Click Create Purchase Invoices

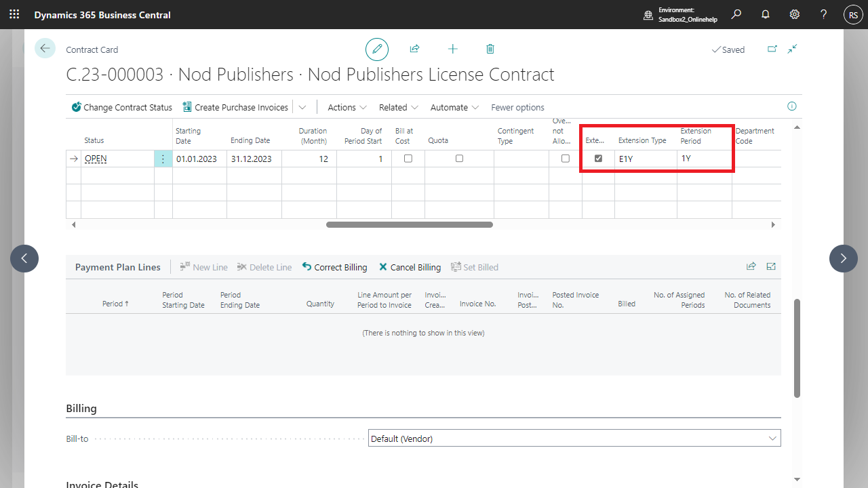(x=235, y=107)
